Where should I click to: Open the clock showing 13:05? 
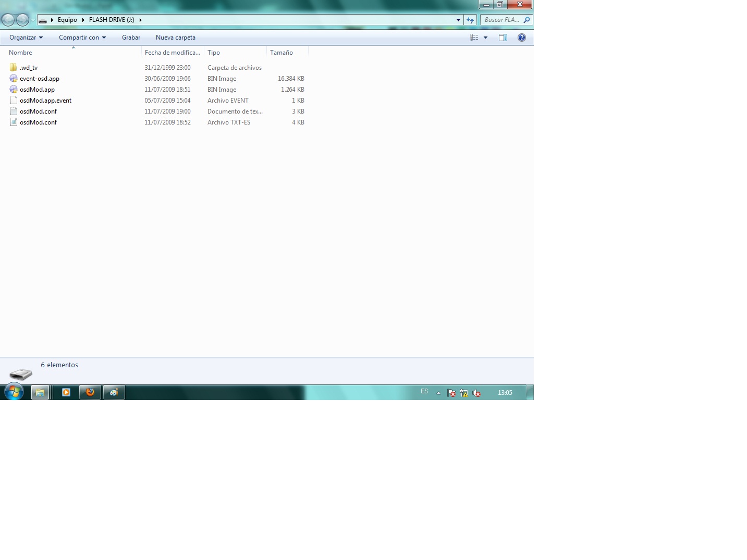click(x=505, y=393)
